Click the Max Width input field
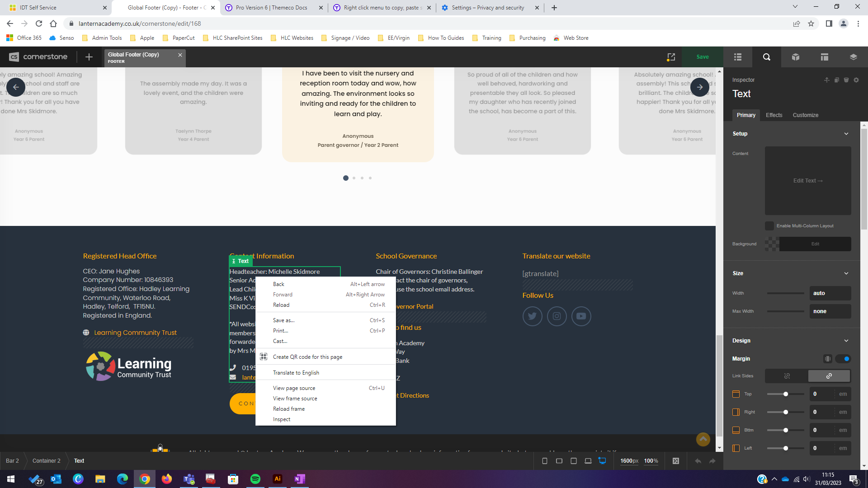This screenshot has width=868, height=488. (830, 311)
